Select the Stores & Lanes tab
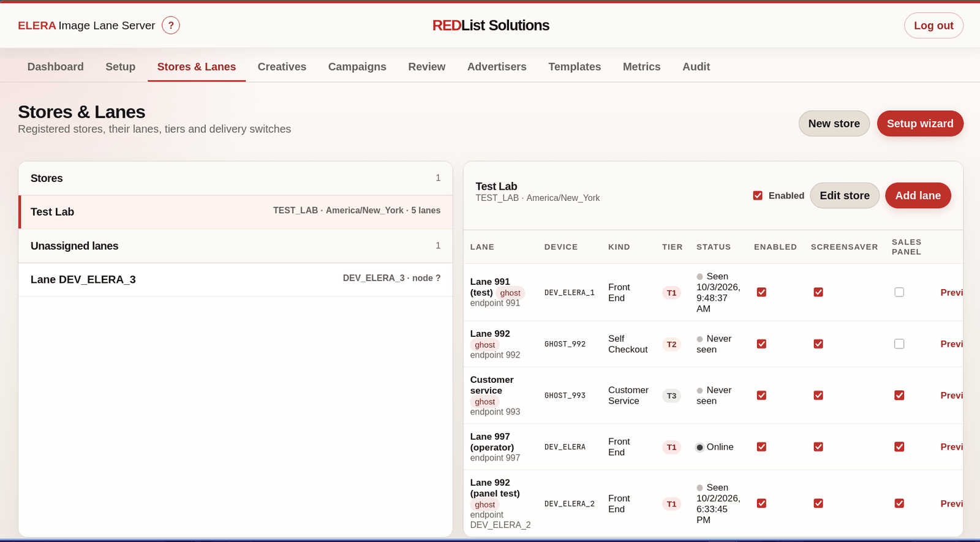 coord(197,67)
